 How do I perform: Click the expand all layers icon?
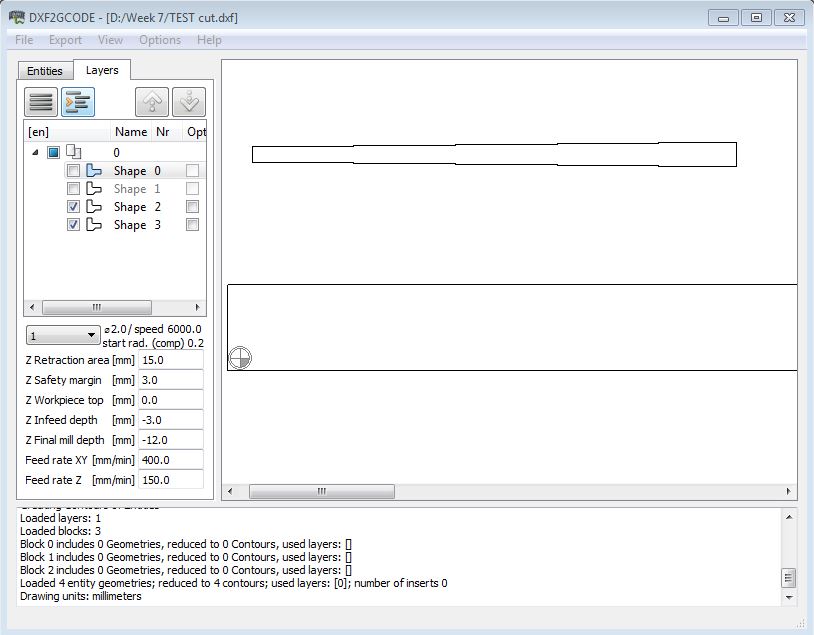pos(78,102)
